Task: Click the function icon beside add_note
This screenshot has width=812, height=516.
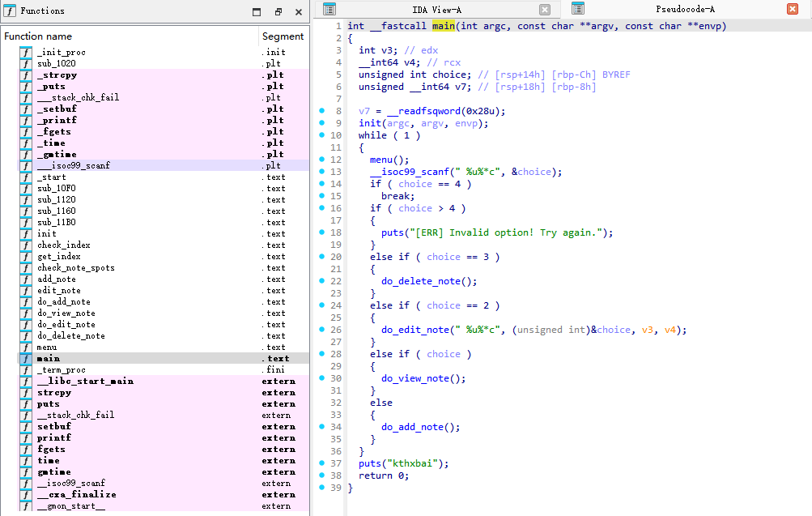Action: [x=26, y=279]
